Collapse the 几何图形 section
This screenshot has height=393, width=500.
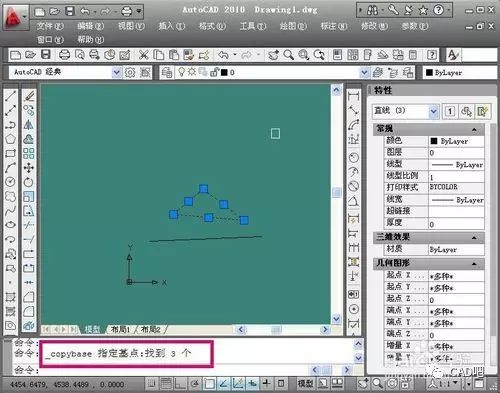tap(474, 264)
